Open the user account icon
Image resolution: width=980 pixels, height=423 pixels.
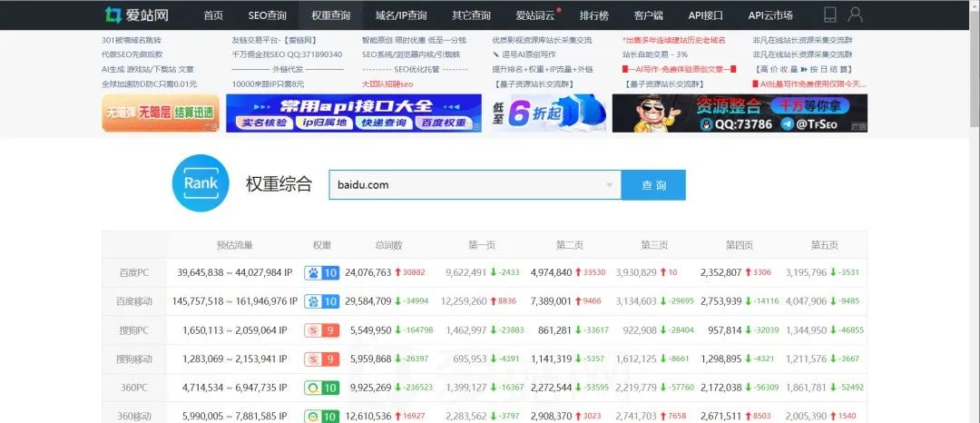point(855,15)
